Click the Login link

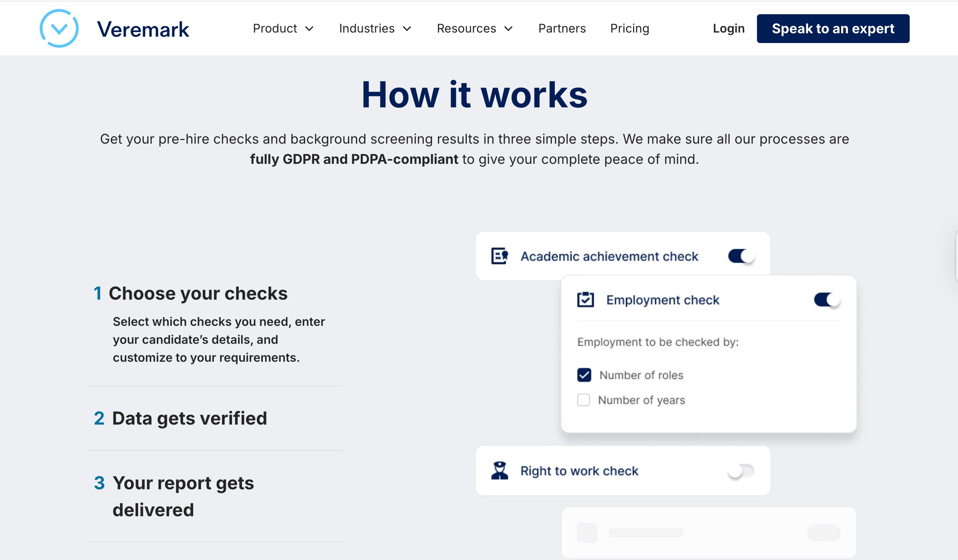(x=729, y=28)
